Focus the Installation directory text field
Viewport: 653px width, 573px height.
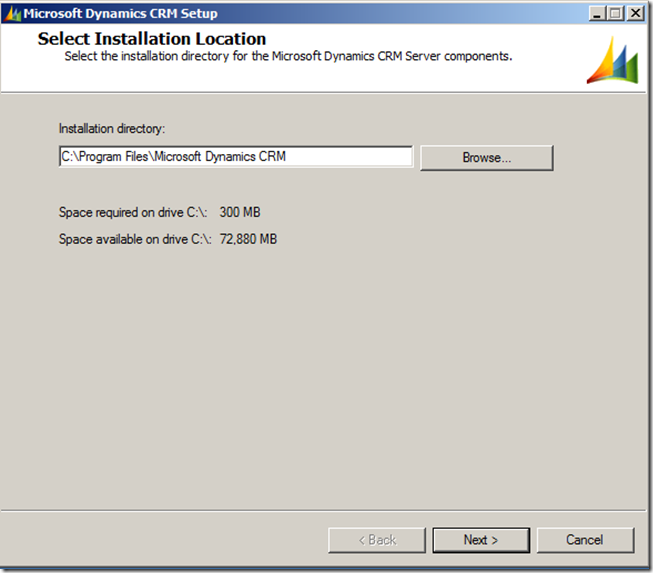pos(236,157)
